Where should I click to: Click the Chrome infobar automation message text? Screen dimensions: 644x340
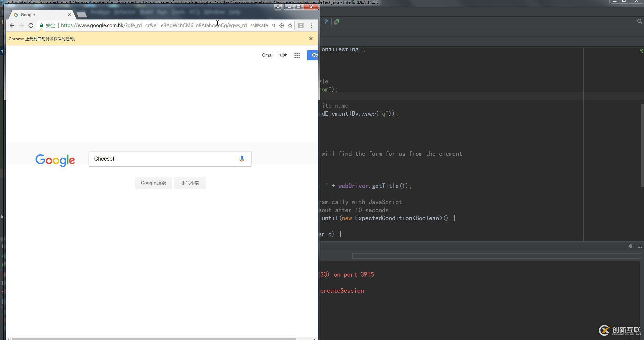42,39
